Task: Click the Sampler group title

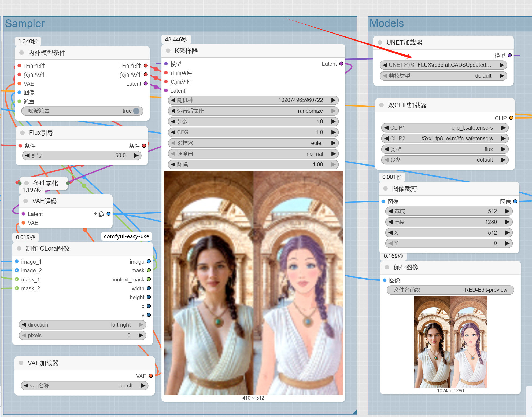Action: pyautogui.click(x=25, y=24)
